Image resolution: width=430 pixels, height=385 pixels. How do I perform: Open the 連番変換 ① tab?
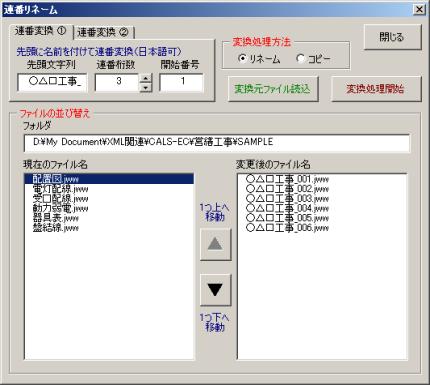pos(41,31)
